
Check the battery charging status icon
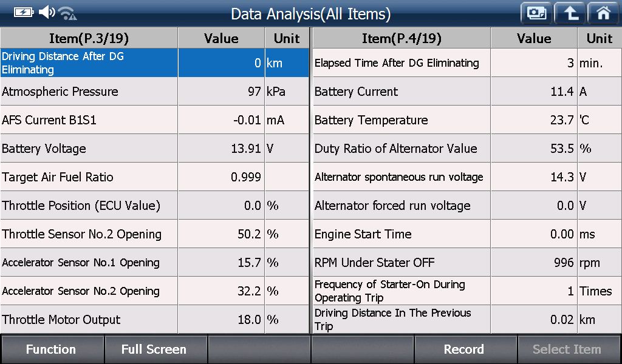click(x=24, y=12)
